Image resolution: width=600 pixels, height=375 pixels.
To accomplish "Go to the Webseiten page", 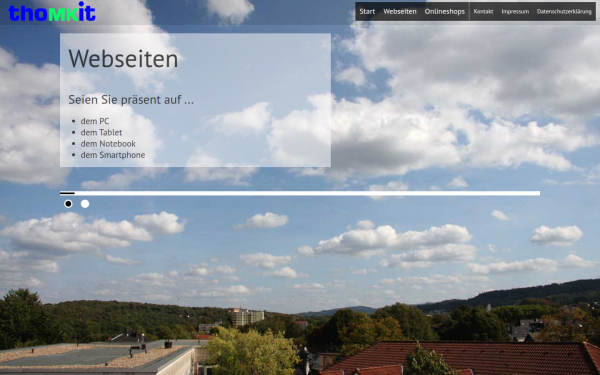I will click(x=399, y=11).
